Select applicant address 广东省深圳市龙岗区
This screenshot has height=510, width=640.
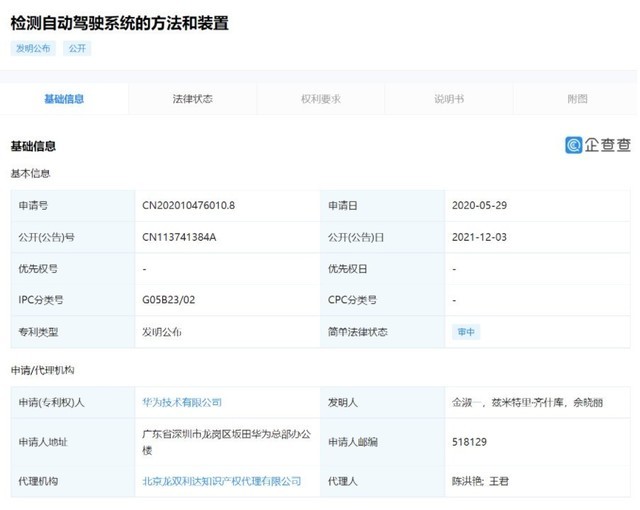pos(227,442)
